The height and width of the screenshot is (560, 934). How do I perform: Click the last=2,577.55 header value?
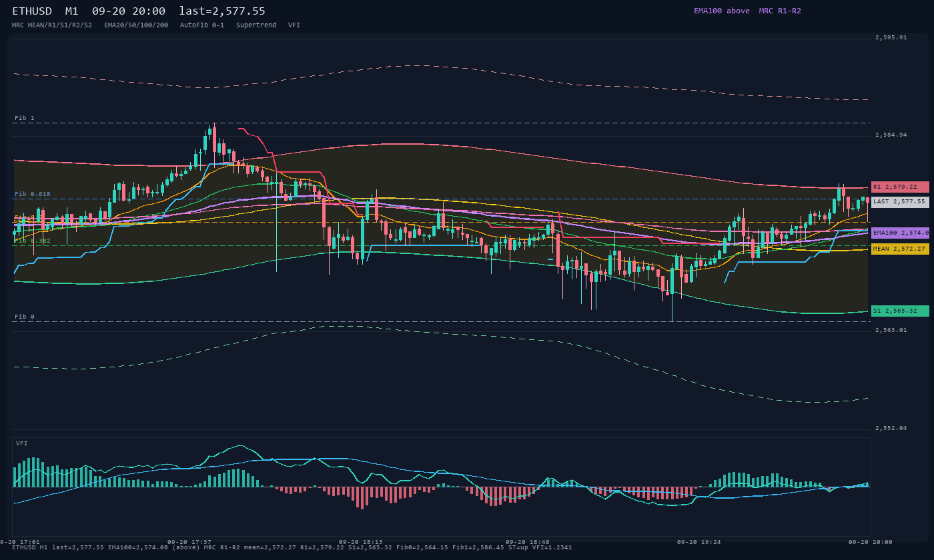click(x=222, y=11)
